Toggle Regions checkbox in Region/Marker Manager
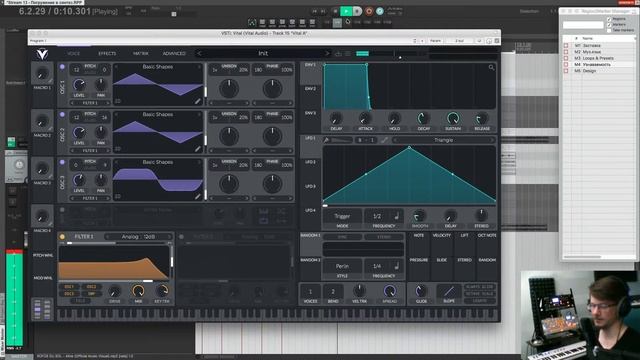640x360 pixels. [x=609, y=19]
